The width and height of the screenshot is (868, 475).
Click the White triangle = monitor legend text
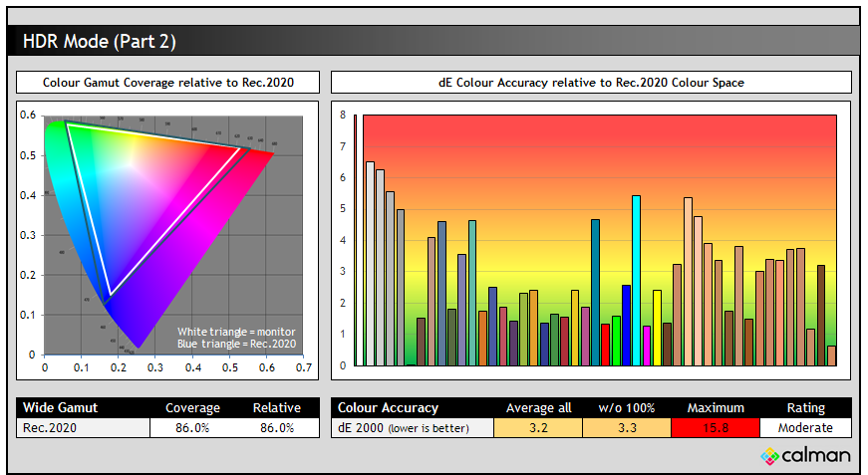pyautogui.click(x=236, y=332)
